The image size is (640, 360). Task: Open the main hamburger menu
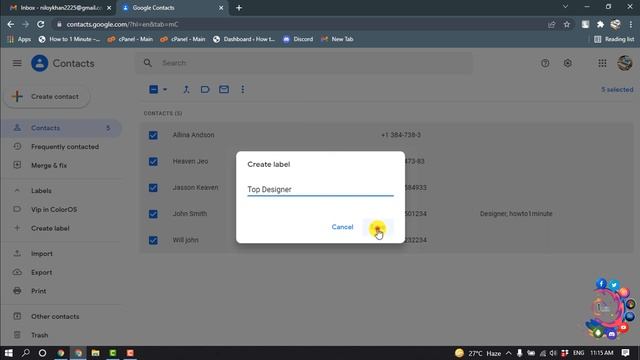tap(17, 63)
